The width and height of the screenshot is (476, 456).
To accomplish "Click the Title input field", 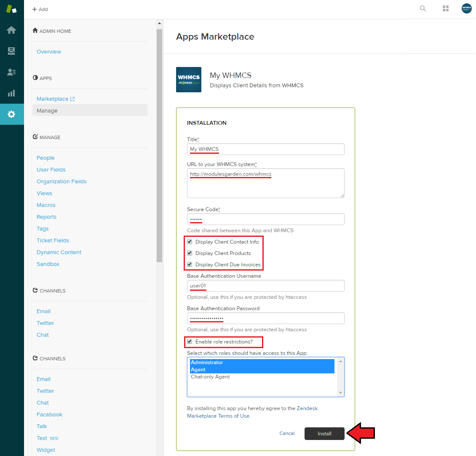I will click(266, 149).
